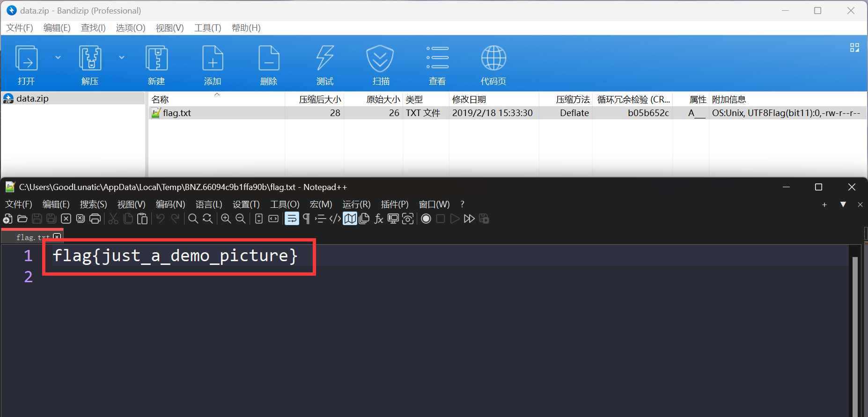This screenshot has width=868, height=417.
Task: Click the Run macro multiple times icon
Action: click(469, 219)
